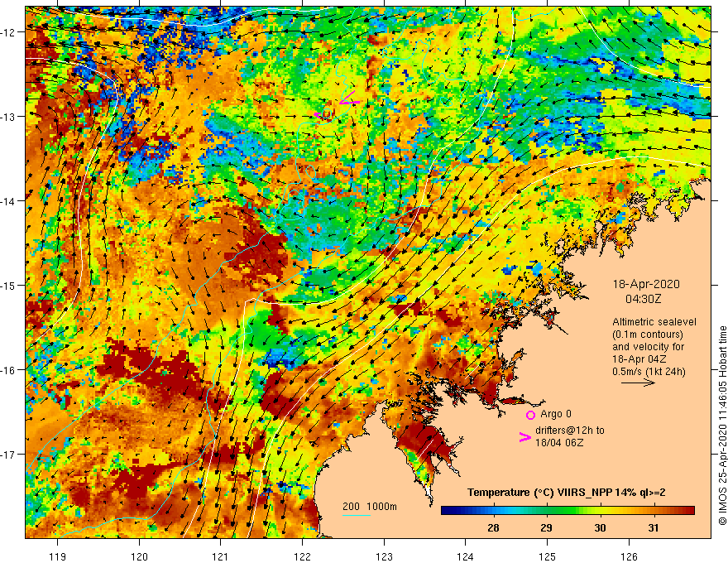Click the Temperature (°C) VIIRS_NPP title
Viewport: 728px width, 563px height.
click(566, 492)
